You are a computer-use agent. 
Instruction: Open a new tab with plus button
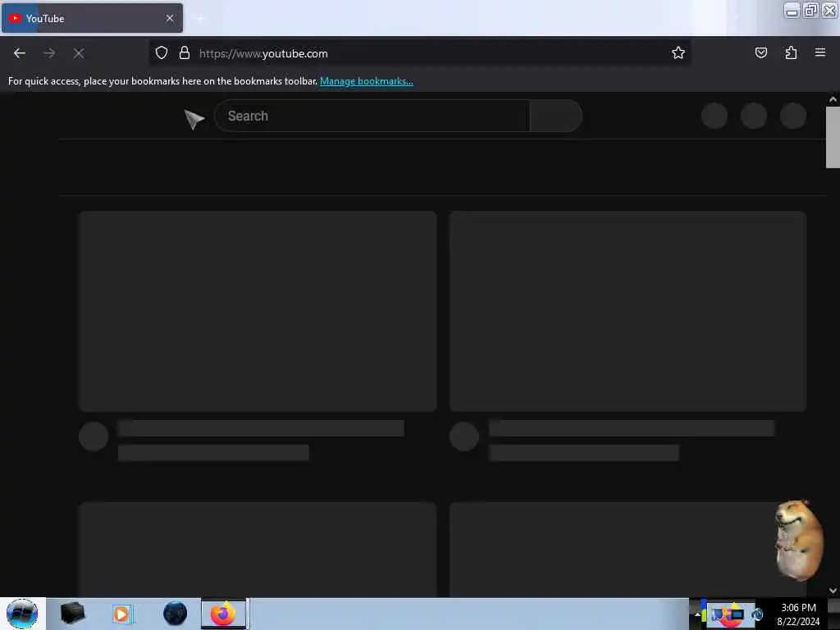[200, 18]
